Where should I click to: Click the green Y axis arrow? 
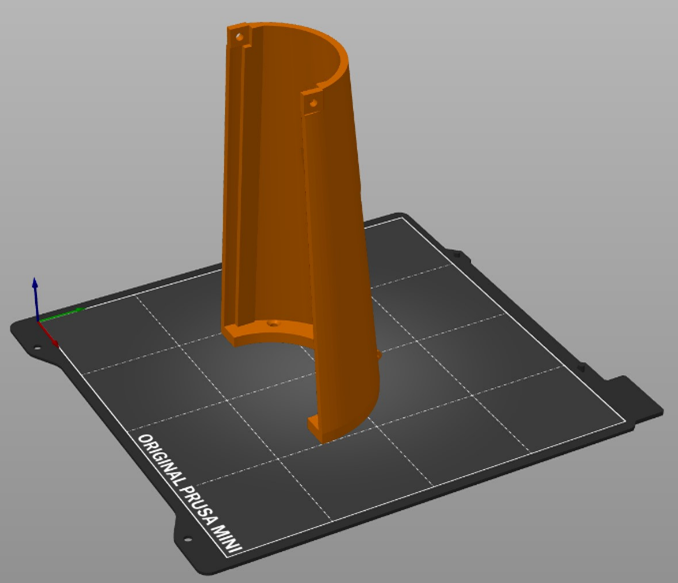(62, 314)
